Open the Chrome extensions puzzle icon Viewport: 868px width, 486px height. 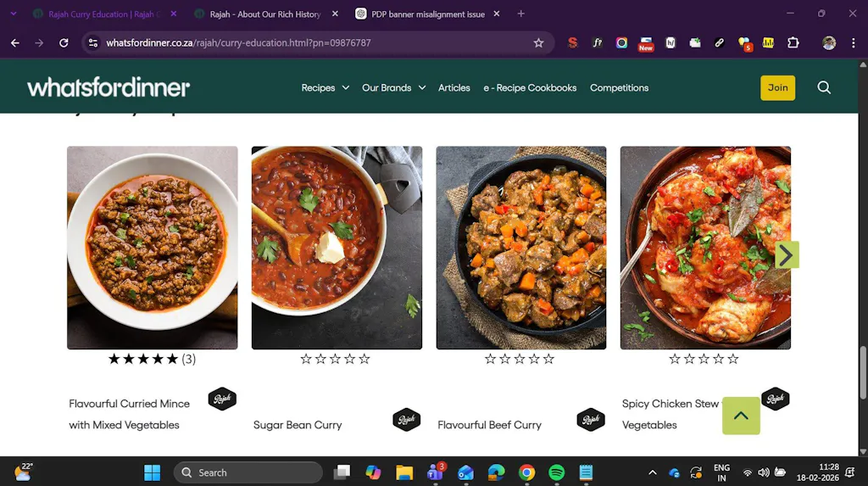(x=793, y=42)
